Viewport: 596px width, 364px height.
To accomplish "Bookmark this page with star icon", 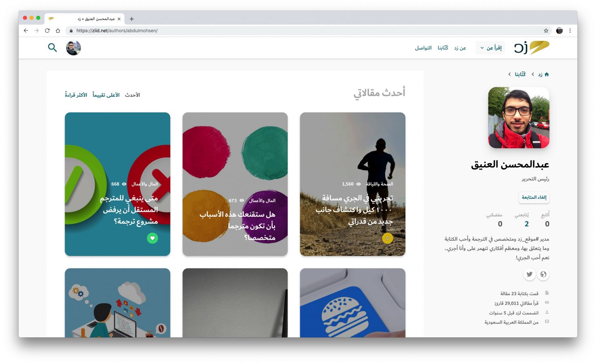I will pyautogui.click(x=546, y=31).
